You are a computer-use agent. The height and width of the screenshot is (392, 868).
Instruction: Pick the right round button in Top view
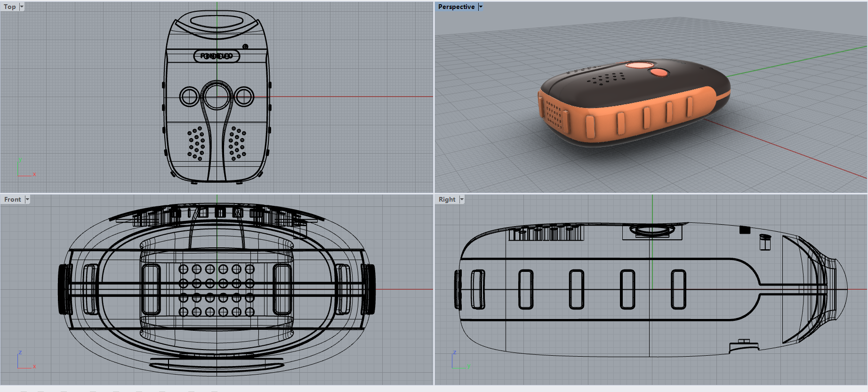point(244,97)
